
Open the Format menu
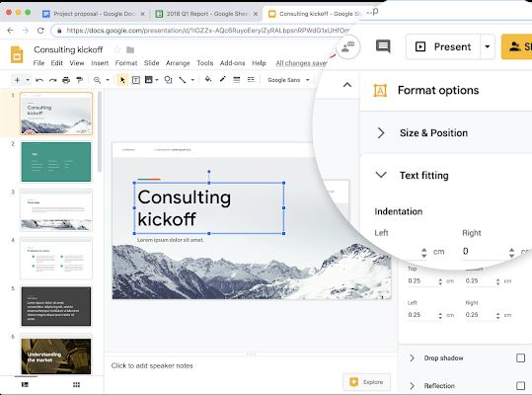pos(126,63)
